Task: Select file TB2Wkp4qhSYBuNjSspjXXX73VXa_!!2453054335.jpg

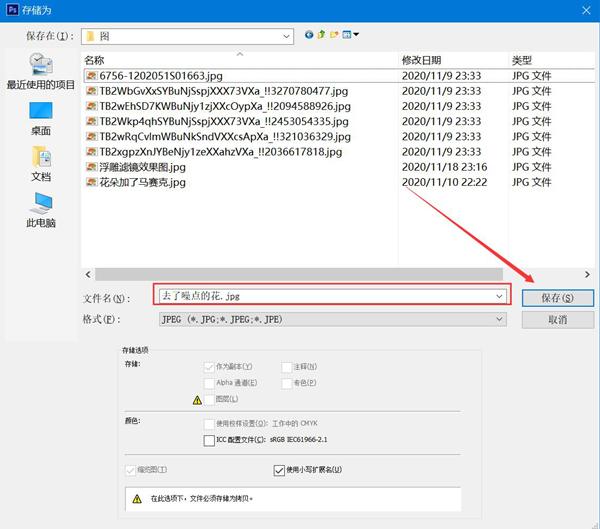Action: (x=224, y=121)
